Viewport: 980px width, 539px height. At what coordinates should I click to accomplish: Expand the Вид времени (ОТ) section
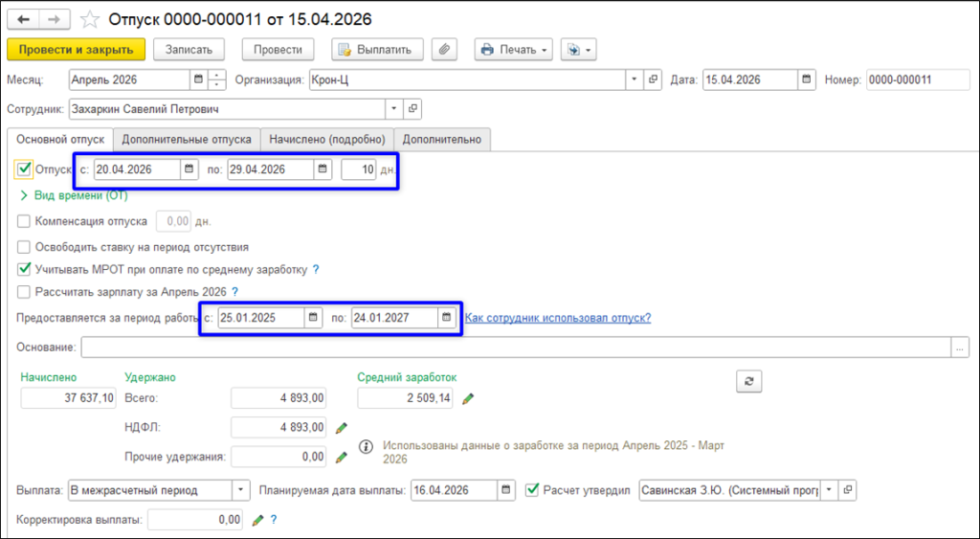75,195
